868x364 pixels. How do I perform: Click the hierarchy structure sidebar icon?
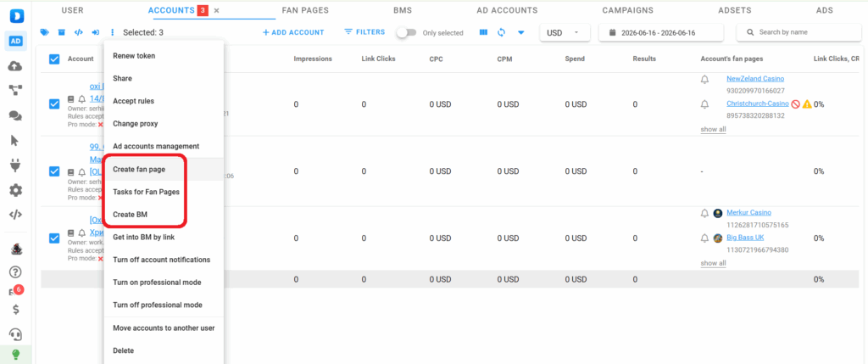coord(15,90)
